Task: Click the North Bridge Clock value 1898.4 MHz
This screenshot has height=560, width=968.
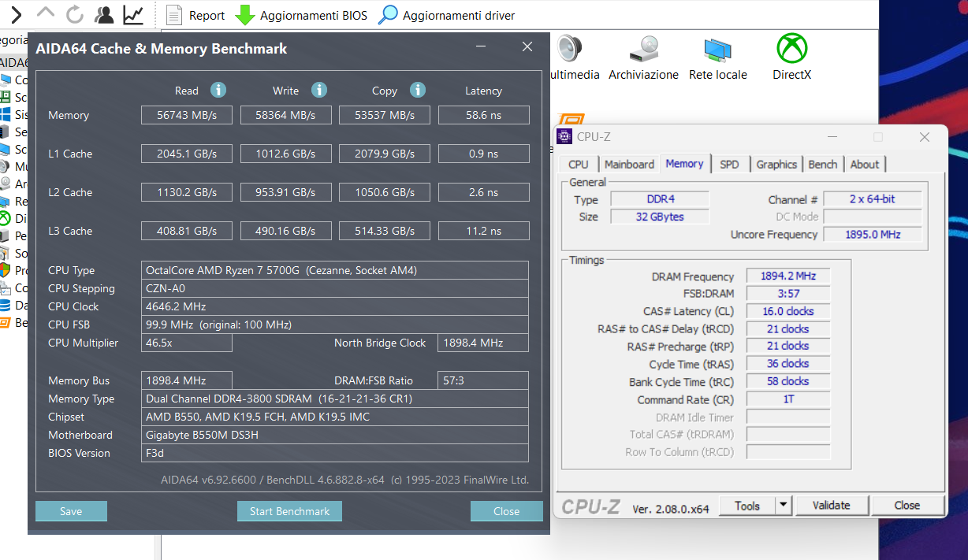Action: click(483, 343)
